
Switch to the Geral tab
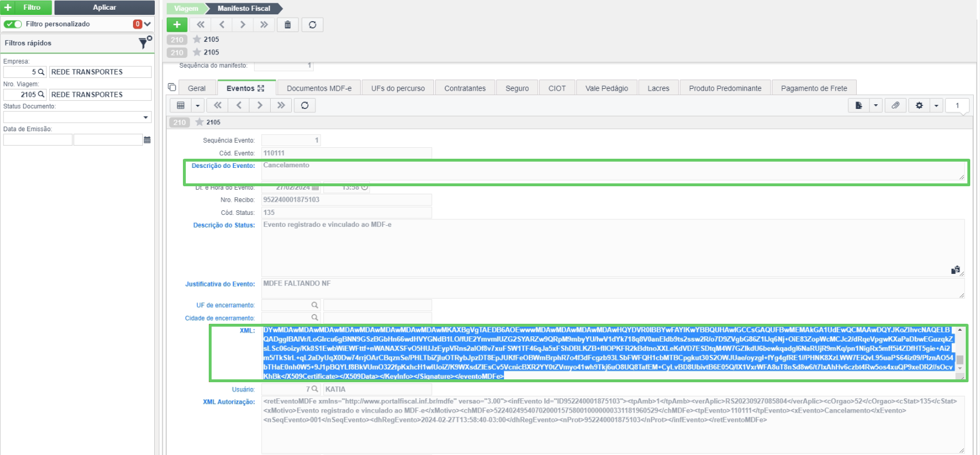(197, 88)
